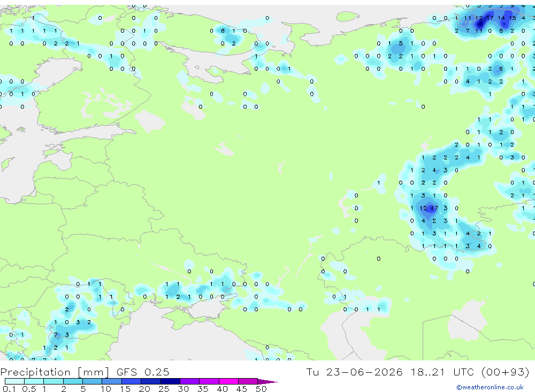Select the lightest 0.1–0.5 mm legend swatch
This screenshot has height=392, width=535.
[14, 381]
